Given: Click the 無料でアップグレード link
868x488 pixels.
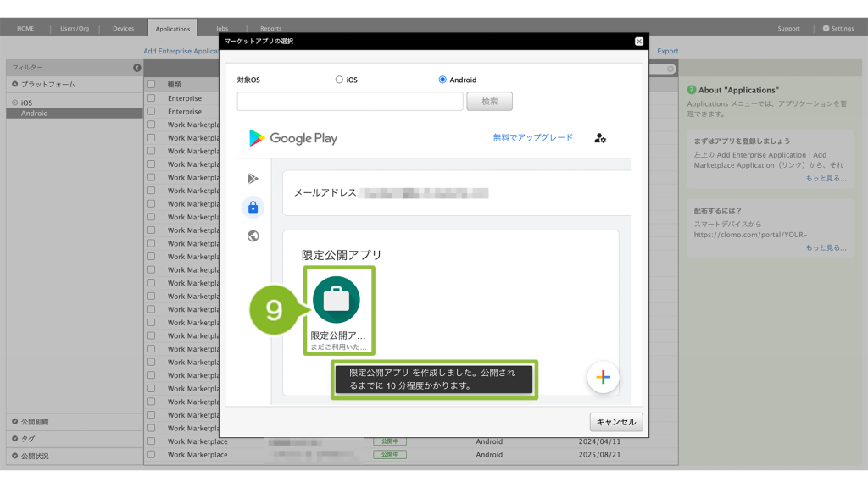Looking at the screenshot, I should [x=532, y=137].
